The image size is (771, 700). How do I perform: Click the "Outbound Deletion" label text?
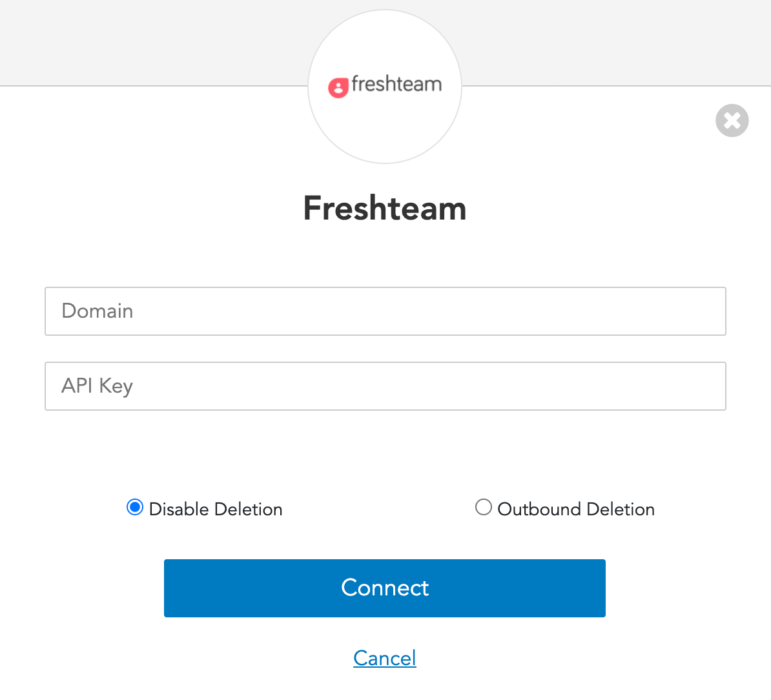(576, 510)
